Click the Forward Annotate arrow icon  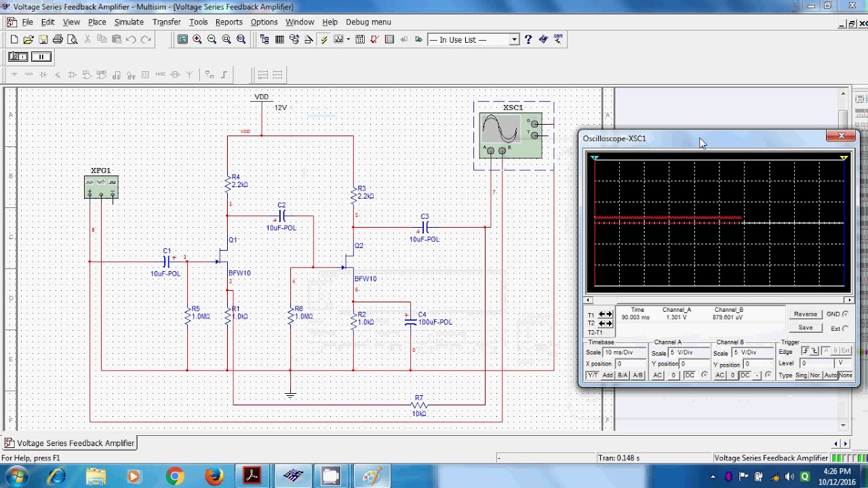[418, 40]
